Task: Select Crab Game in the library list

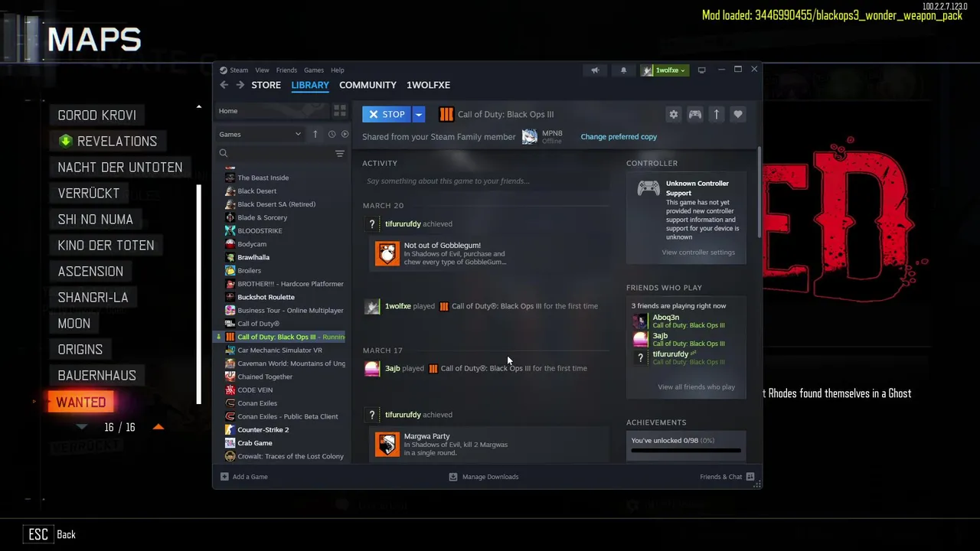Action: 254,443
